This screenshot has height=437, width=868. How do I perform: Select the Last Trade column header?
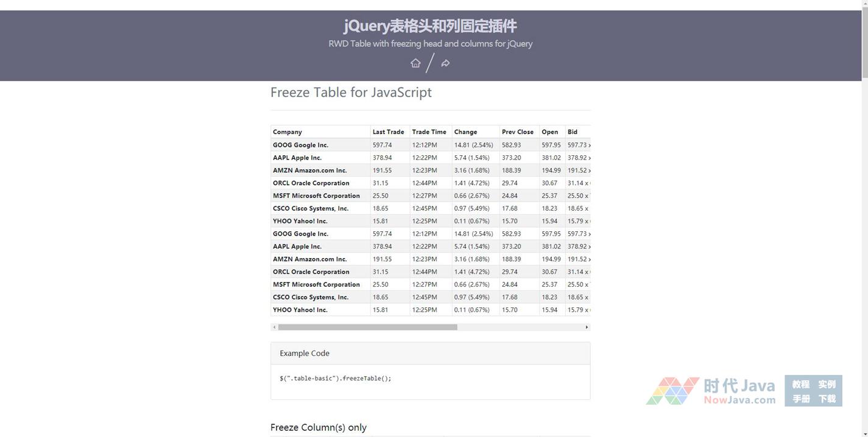pyautogui.click(x=388, y=132)
